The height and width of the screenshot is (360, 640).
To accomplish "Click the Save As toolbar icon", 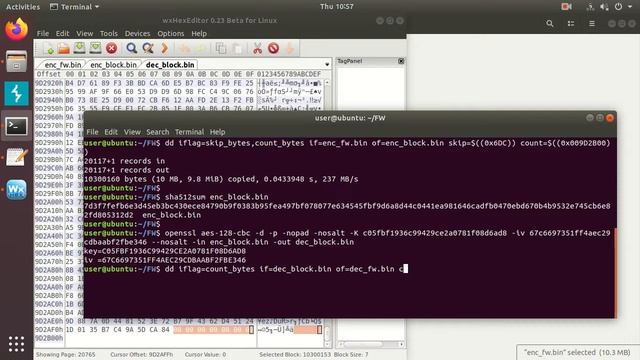I will tap(95, 48).
